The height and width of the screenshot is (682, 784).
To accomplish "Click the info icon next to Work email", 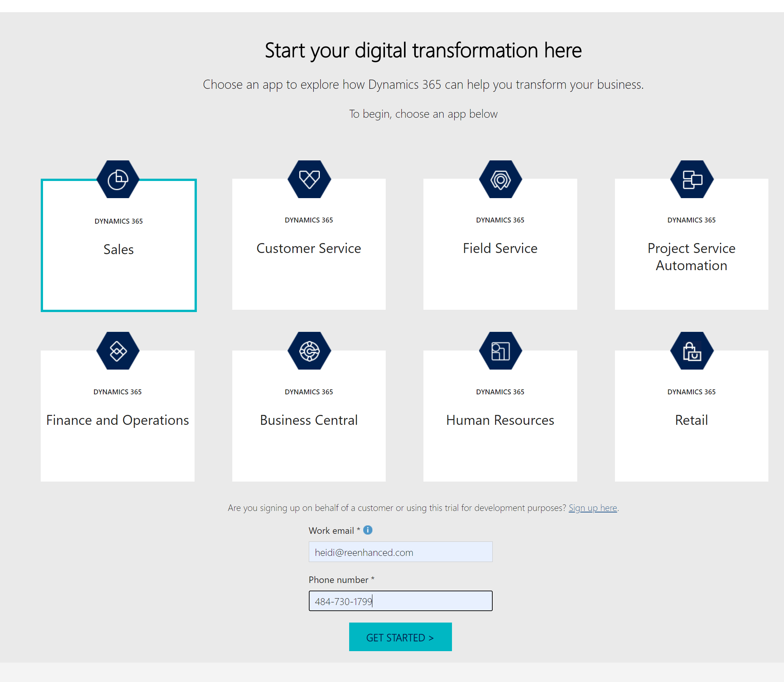I will (x=367, y=530).
